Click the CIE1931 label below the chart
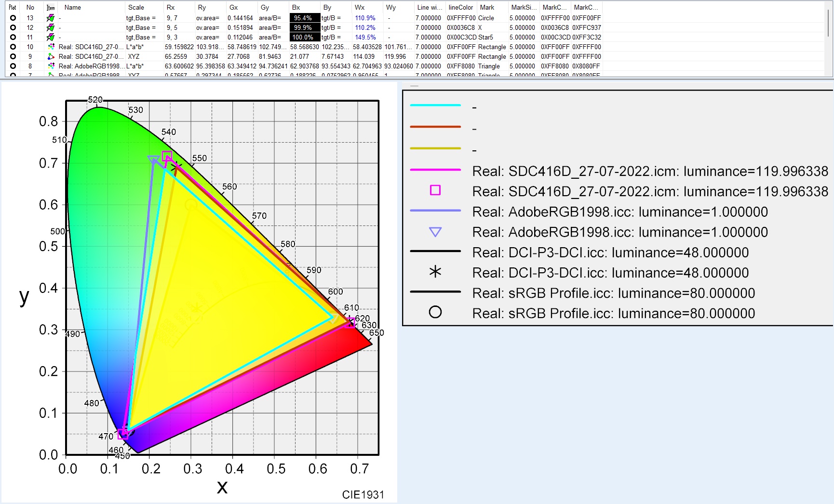 pyautogui.click(x=363, y=495)
